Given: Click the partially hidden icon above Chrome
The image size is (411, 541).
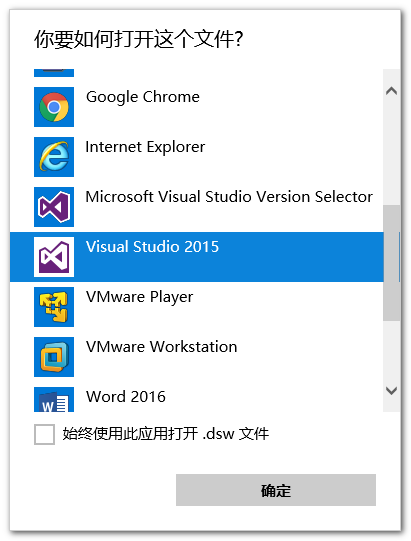Looking at the screenshot, I should [x=54, y=73].
